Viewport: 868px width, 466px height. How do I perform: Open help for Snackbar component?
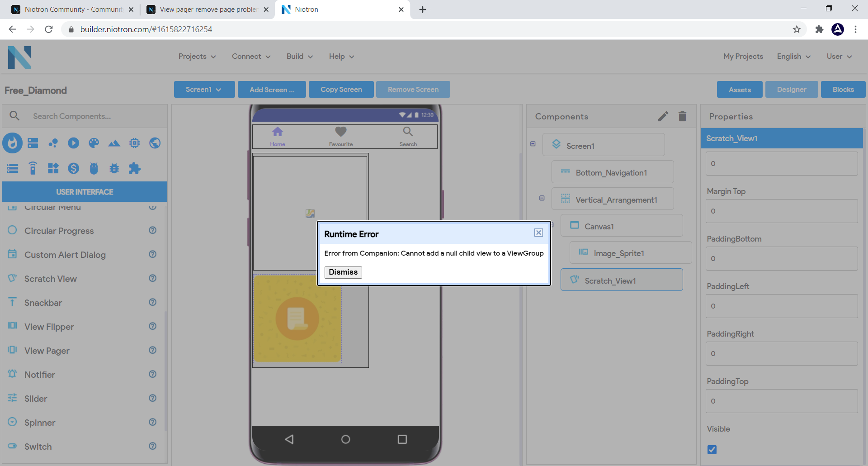(x=153, y=302)
